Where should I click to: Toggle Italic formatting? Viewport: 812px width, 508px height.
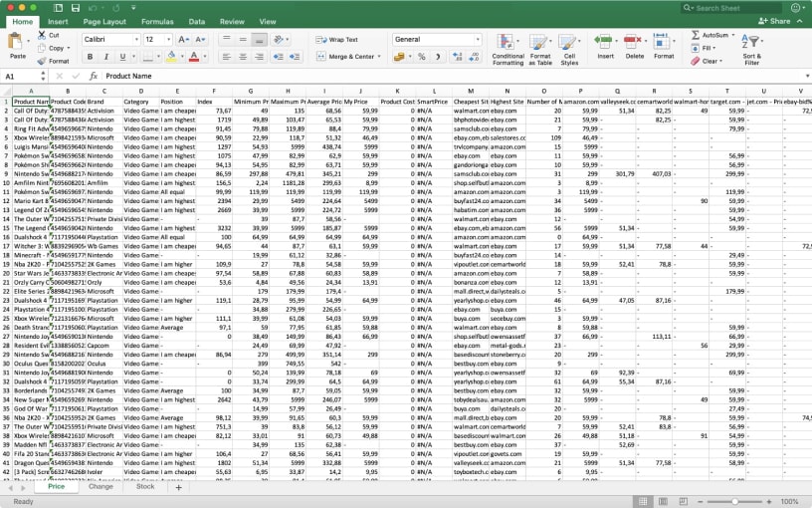click(104, 57)
